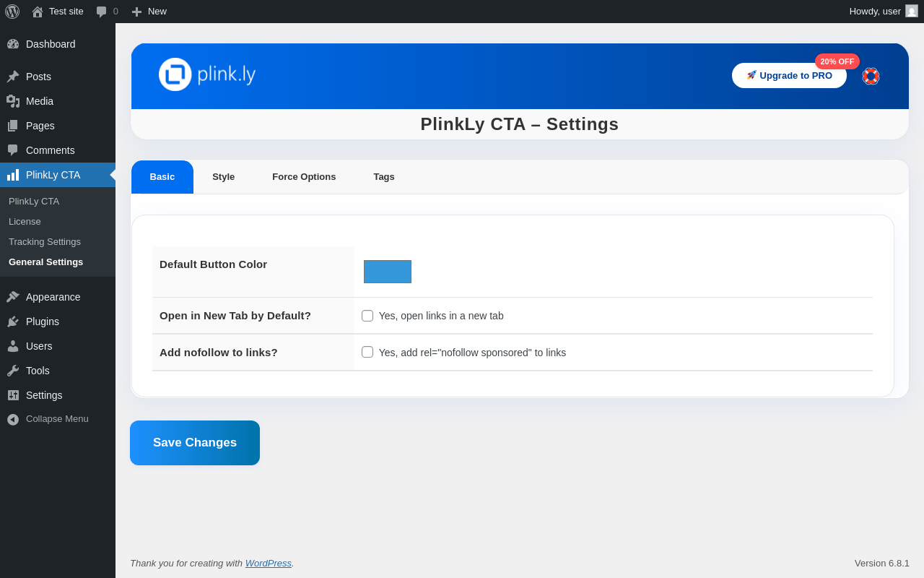
Task: Click the PlinkLy CTA bar chart icon
Action: 13,175
